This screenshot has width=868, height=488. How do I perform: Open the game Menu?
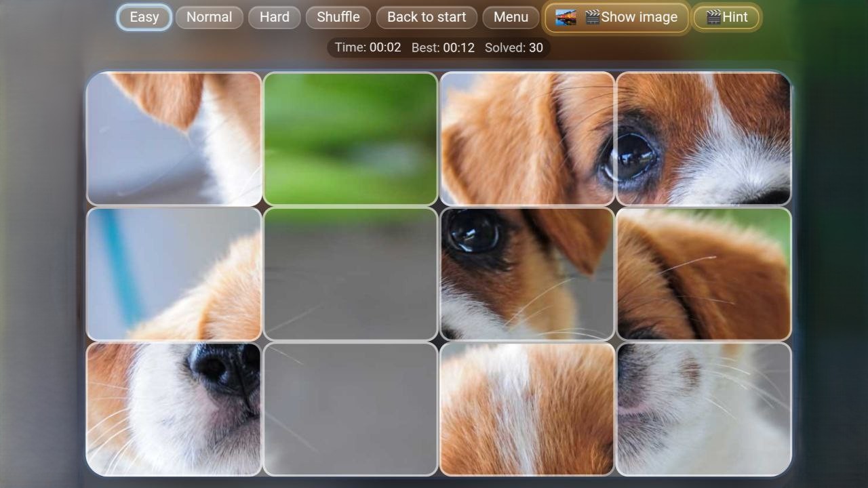point(511,17)
